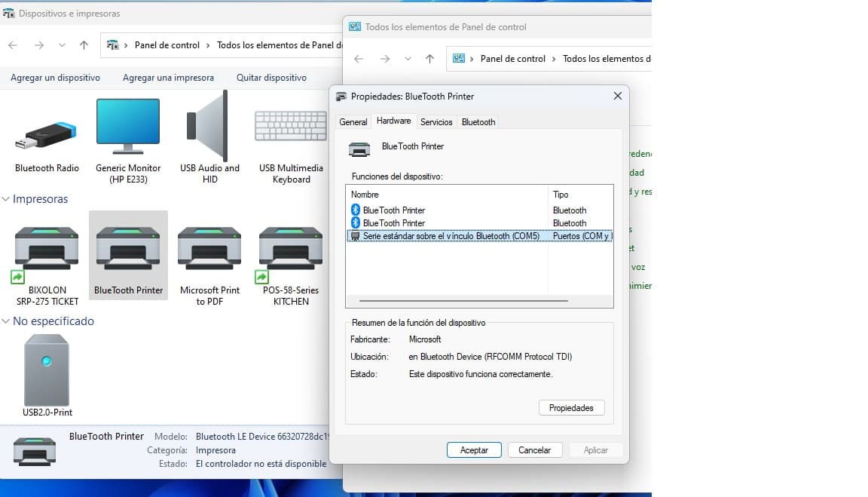Screen dimensions: 868x497
Task: Switch to the General tab
Action: [x=353, y=122]
